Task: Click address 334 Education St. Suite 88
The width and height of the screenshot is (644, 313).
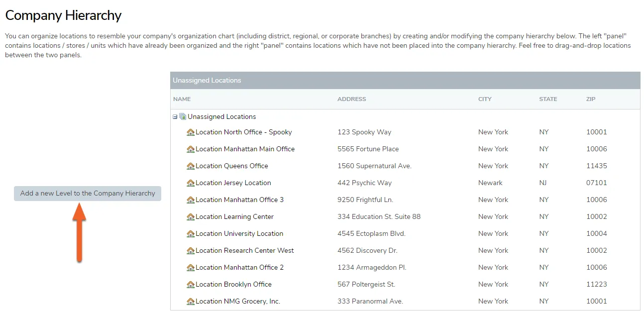Action: click(379, 217)
